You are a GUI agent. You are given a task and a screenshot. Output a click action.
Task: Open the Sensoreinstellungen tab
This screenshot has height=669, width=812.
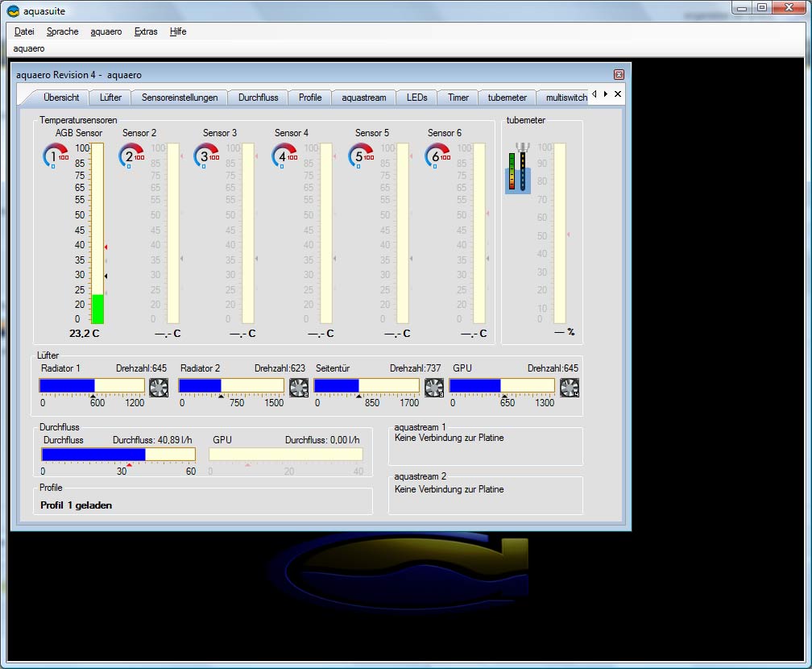[180, 98]
